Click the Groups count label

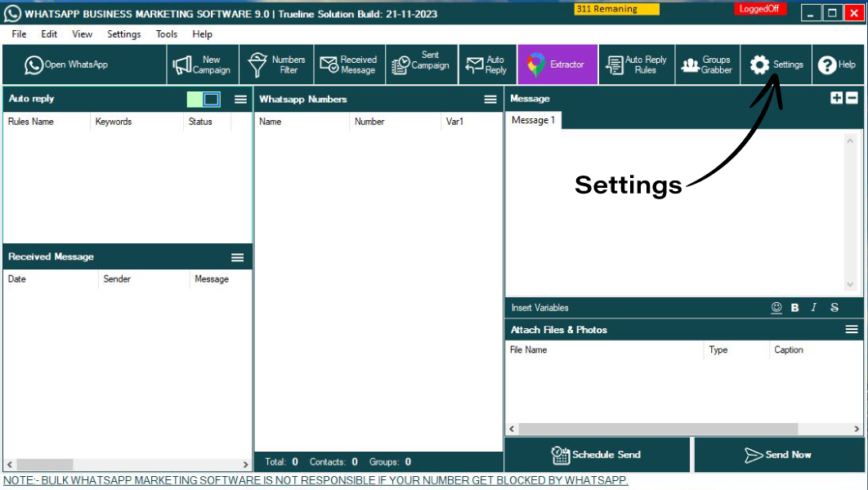click(x=390, y=461)
